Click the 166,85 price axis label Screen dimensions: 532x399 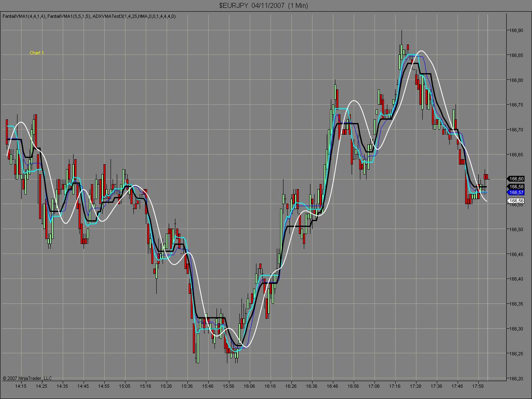[x=516, y=55]
